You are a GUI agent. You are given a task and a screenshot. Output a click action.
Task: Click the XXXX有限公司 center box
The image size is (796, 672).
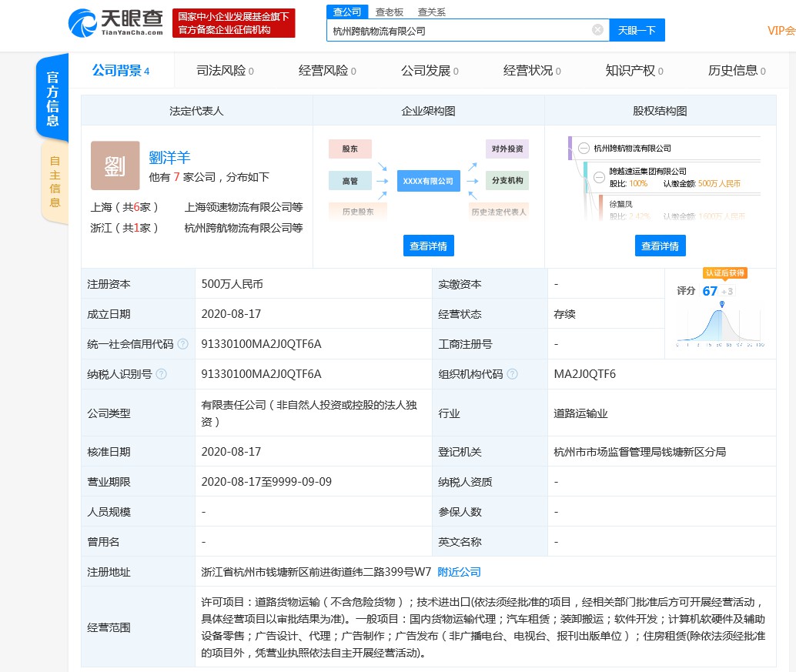[429, 181]
